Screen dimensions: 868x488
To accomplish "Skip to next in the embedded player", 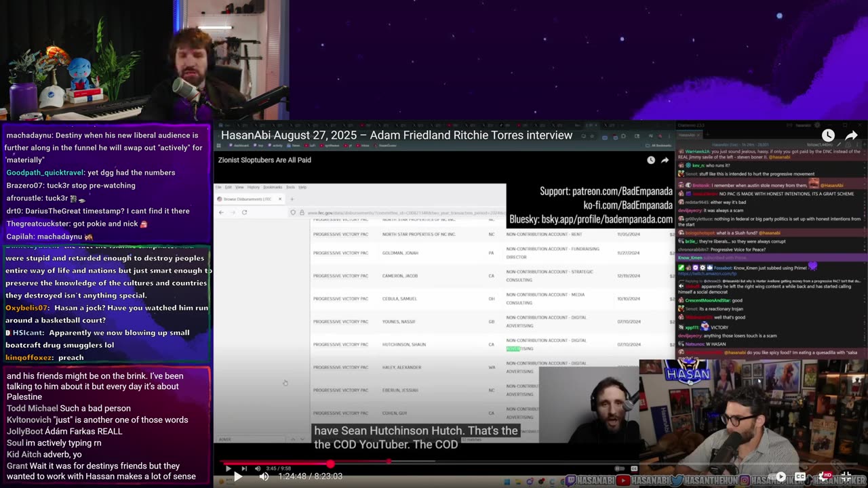I will [244, 468].
